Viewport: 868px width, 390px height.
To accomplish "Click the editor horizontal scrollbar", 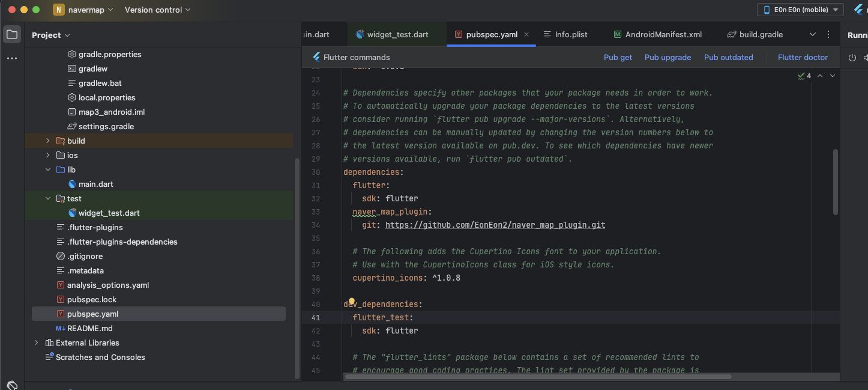I will pos(538,377).
